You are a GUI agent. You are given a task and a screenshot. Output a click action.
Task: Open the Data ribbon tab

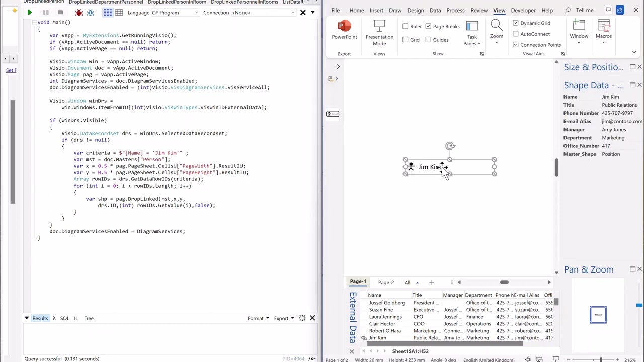pos(435,10)
